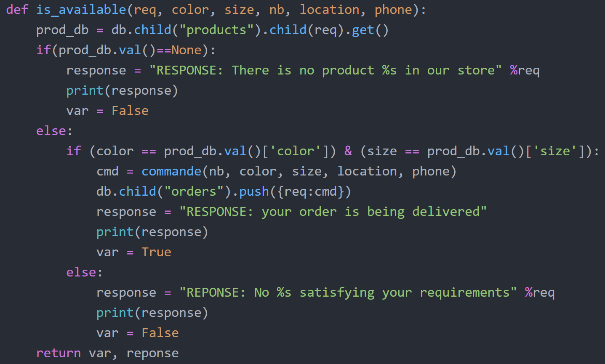Click the return keyword
Viewport: 605px width, 364px height.
point(59,353)
